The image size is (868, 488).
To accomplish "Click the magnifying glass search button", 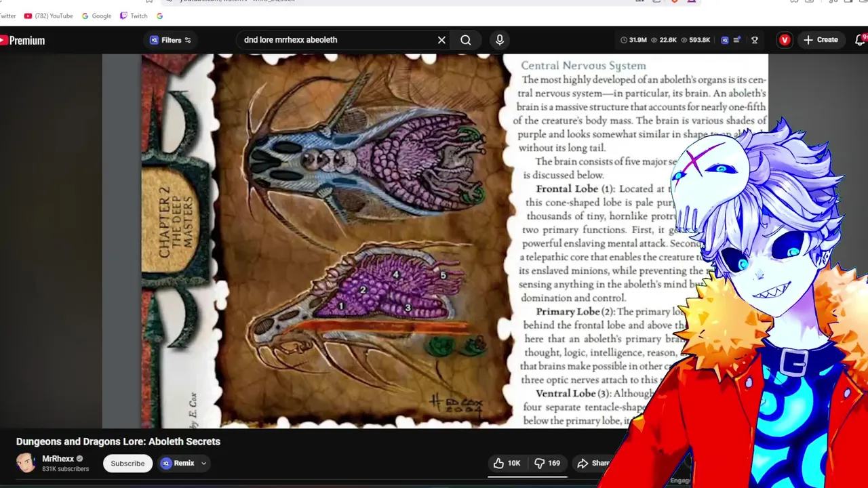I will [466, 40].
